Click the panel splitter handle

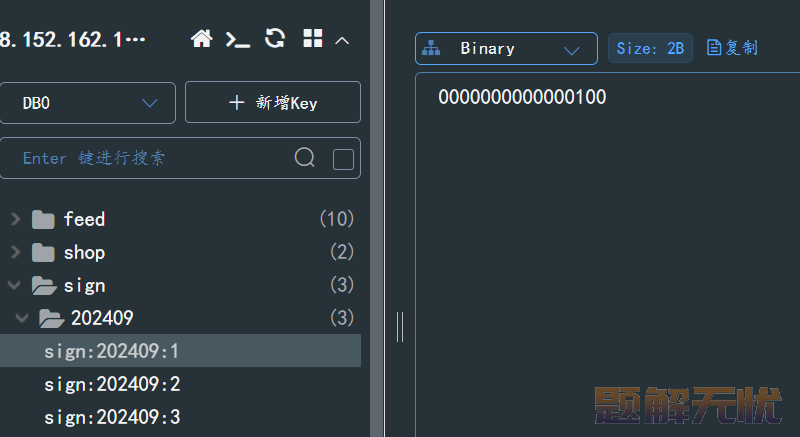400,327
